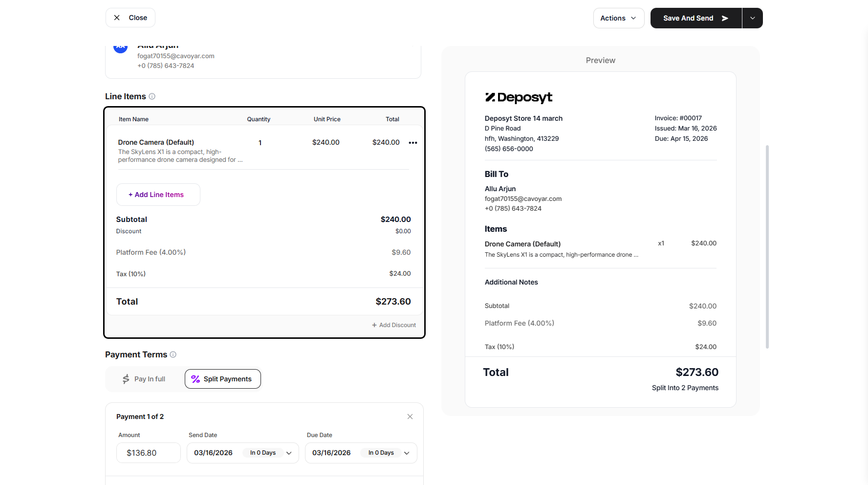Click the Add Discount link
This screenshot has height=485, width=868.
pos(394,325)
